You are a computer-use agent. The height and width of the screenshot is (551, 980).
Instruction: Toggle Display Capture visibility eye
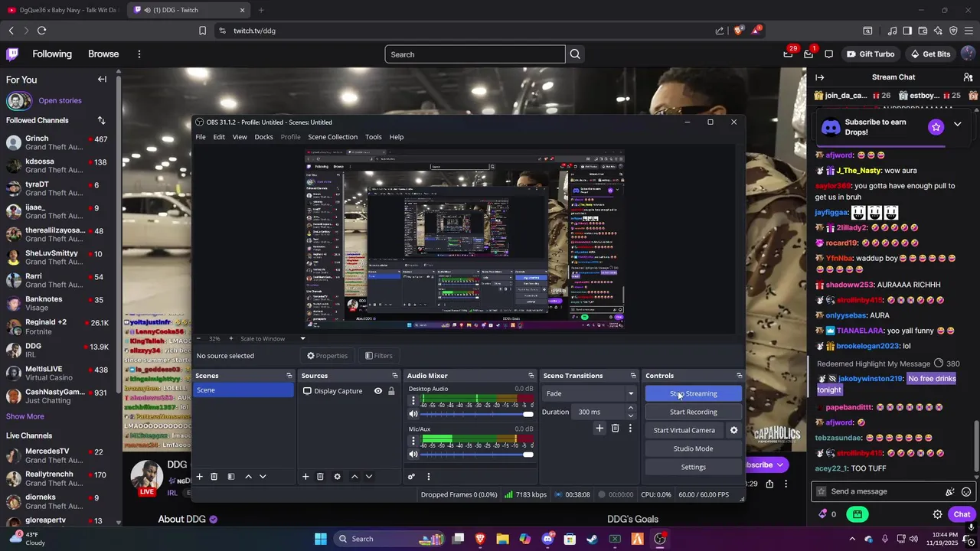(x=377, y=391)
